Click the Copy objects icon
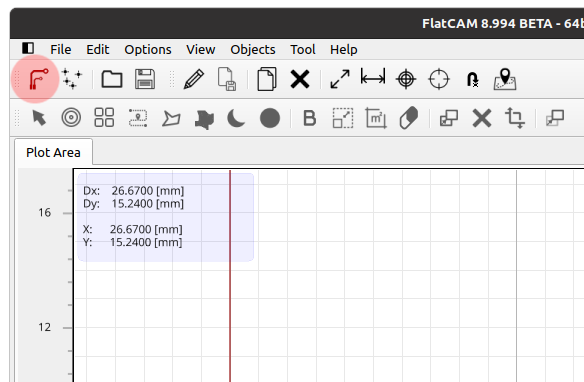This screenshot has width=584, height=382. pyautogui.click(x=267, y=79)
